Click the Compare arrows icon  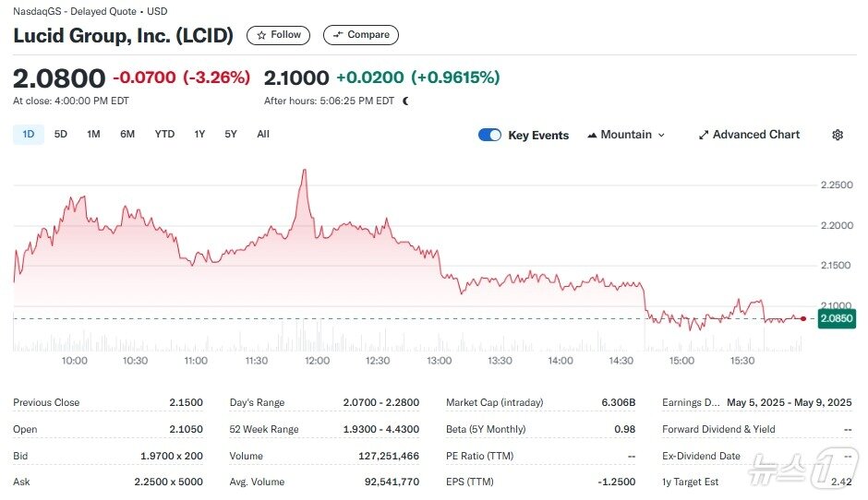(x=338, y=35)
